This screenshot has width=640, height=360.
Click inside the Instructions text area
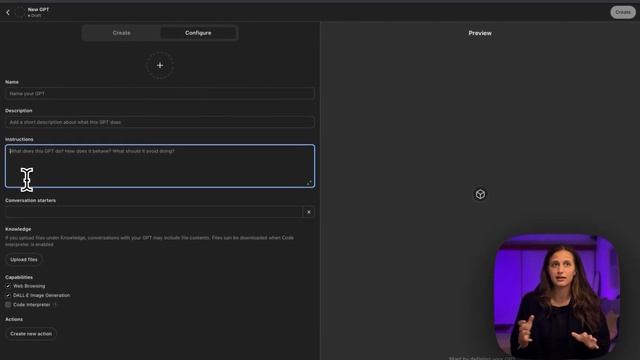[160, 166]
